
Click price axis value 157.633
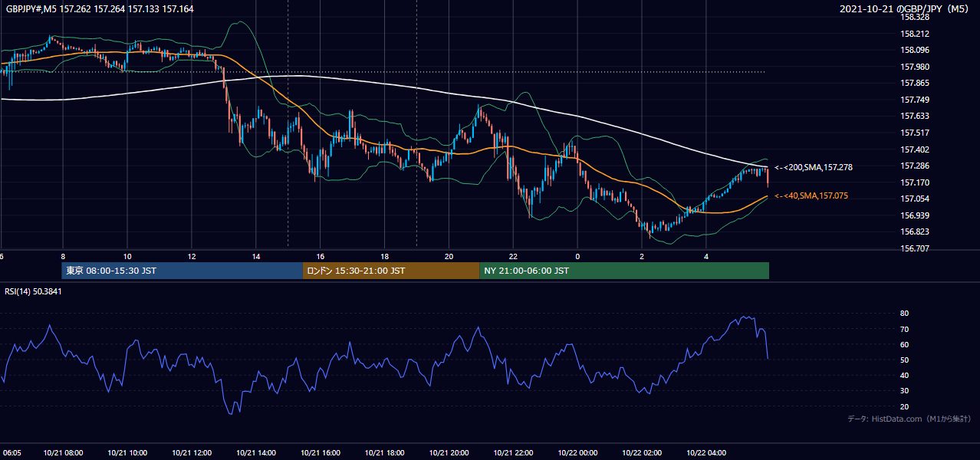[916, 116]
